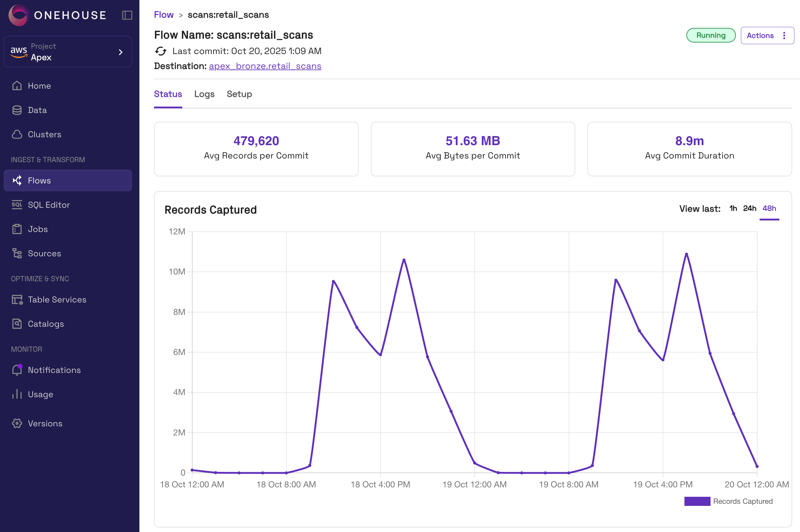Switch to the Setup tab

pos(239,94)
